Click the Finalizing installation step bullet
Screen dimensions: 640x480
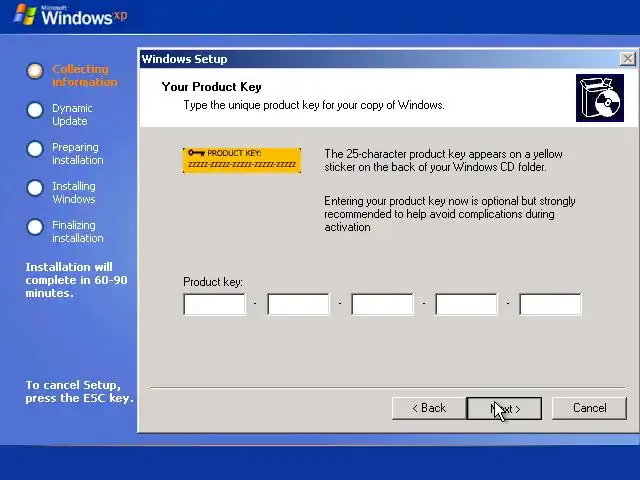(x=35, y=227)
